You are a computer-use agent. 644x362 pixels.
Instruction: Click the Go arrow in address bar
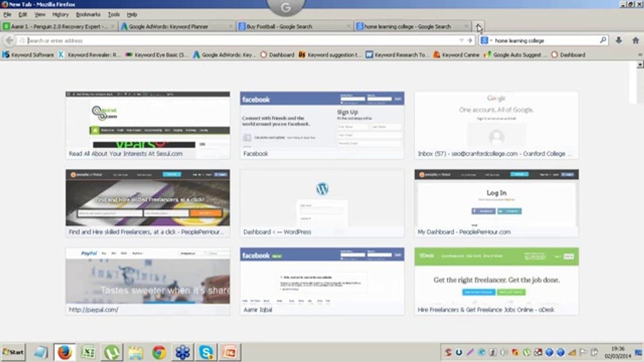[x=470, y=40]
